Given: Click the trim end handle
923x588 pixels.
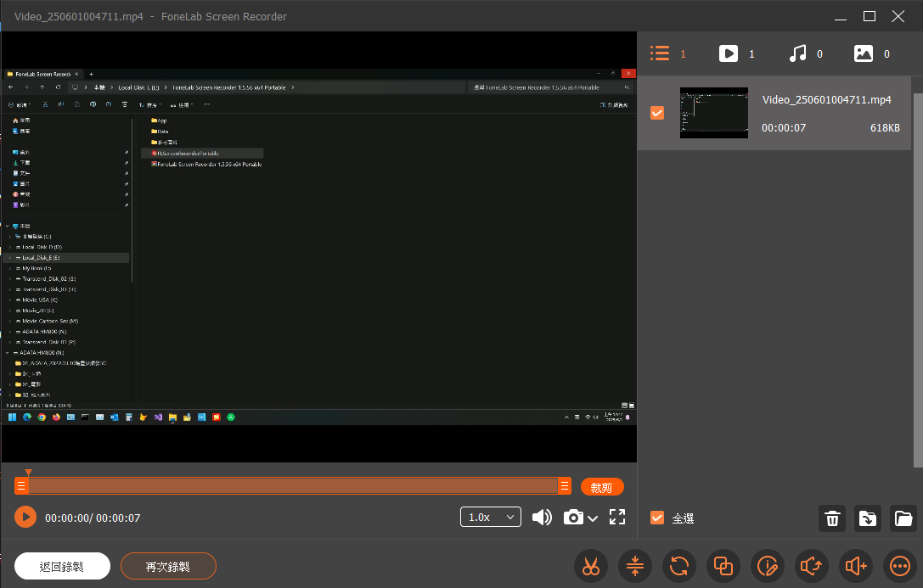Looking at the screenshot, I should [565, 485].
